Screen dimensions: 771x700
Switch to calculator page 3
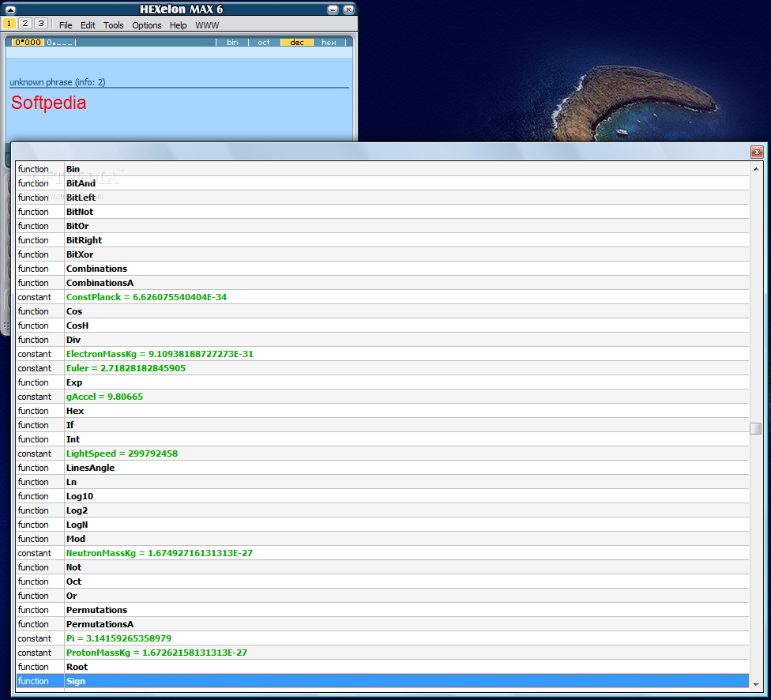[x=41, y=23]
